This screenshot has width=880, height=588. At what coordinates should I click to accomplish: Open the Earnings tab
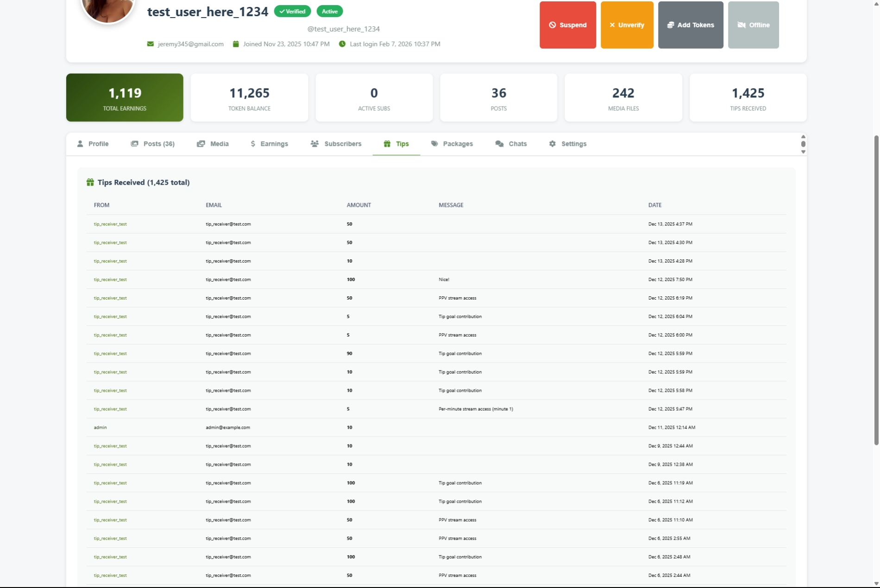(269, 144)
